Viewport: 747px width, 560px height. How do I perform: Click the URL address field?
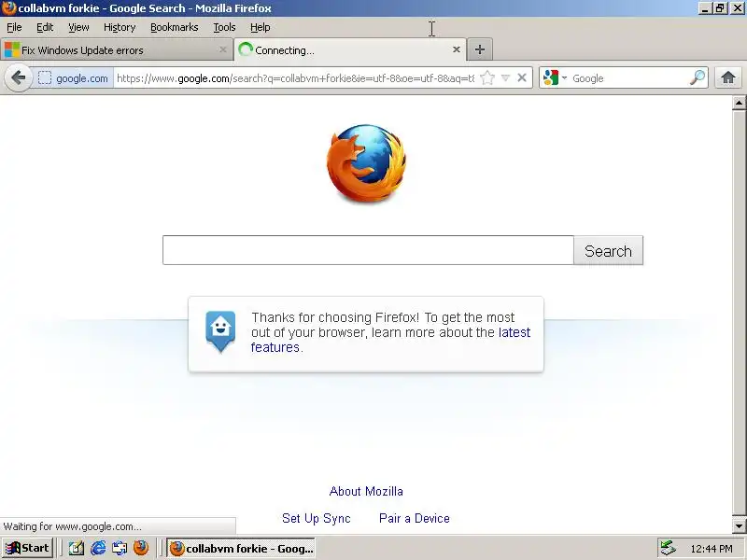(295, 78)
